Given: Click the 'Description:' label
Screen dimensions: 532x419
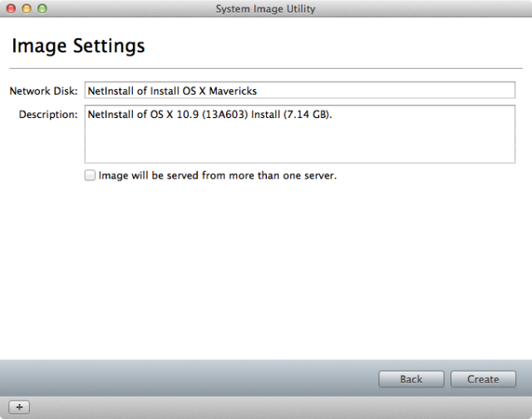Looking at the screenshot, I should [48, 115].
